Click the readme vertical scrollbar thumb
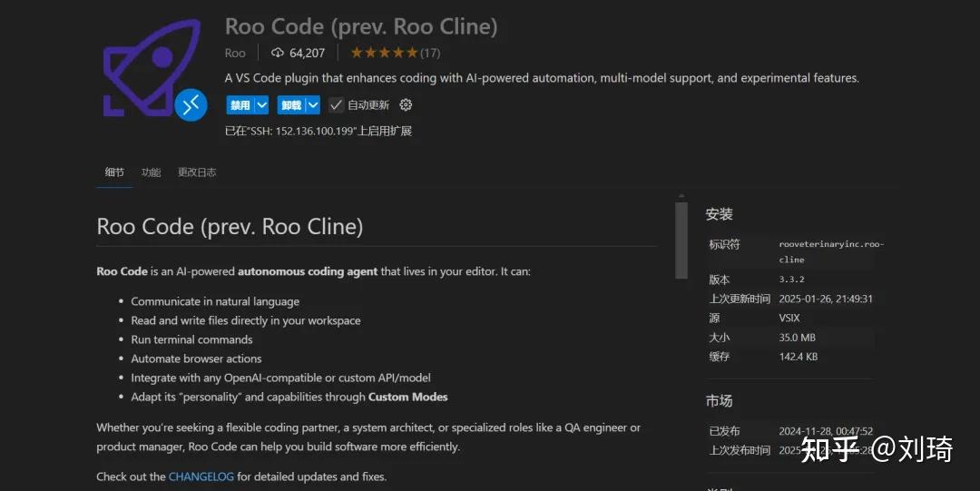This screenshot has width=980, height=491. 681,240
